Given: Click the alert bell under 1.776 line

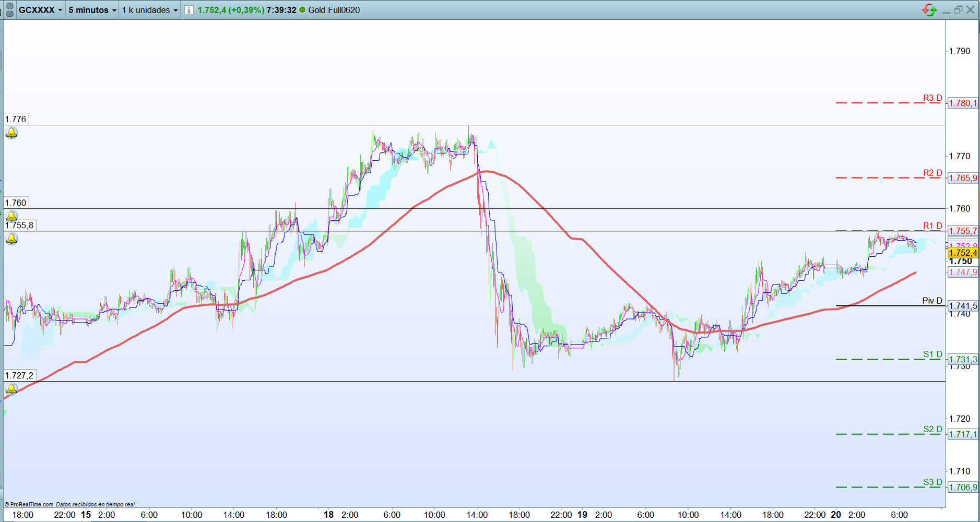Looking at the screenshot, I should (11, 133).
